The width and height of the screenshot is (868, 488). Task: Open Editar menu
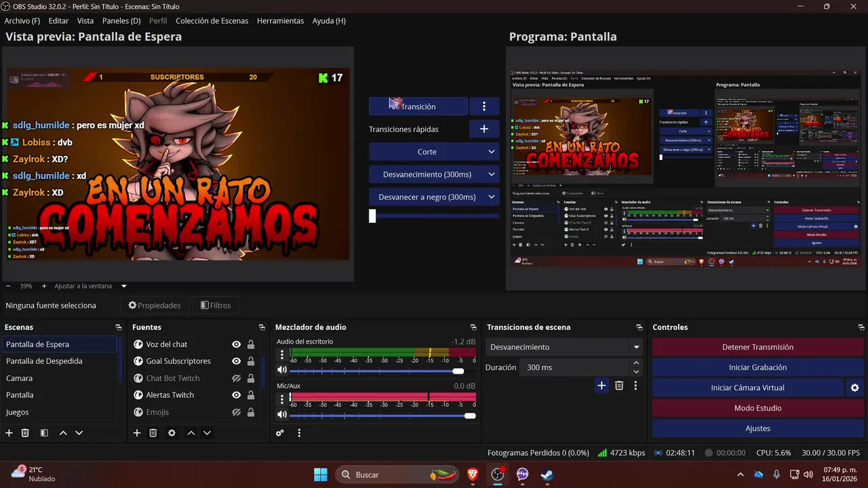(58, 21)
